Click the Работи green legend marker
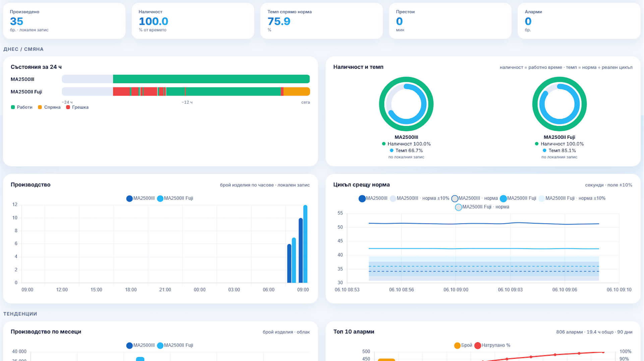 tap(13, 107)
